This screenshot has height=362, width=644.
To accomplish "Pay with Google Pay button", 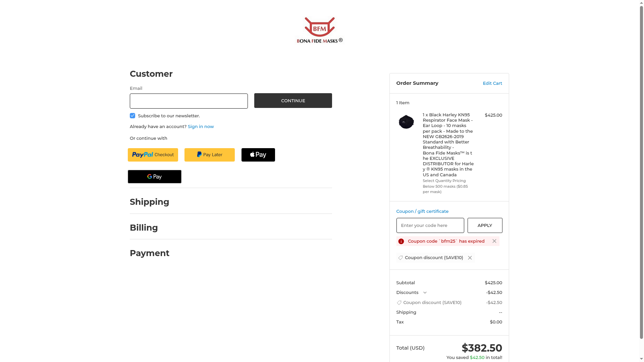I will [154, 177].
